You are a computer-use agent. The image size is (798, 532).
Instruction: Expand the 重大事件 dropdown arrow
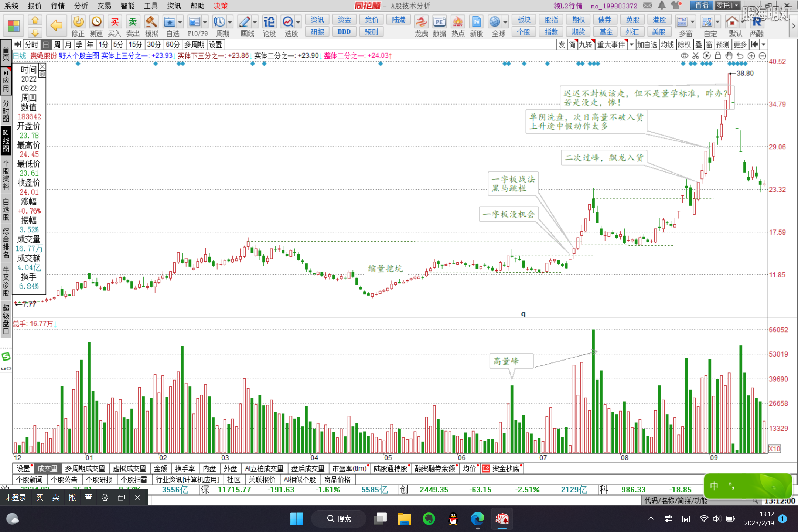[x=631, y=45]
